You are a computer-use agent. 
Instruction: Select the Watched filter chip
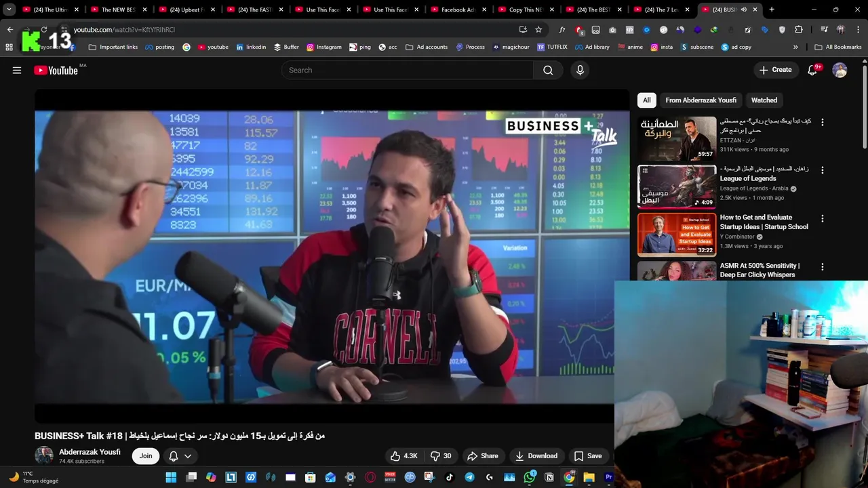point(764,100)
